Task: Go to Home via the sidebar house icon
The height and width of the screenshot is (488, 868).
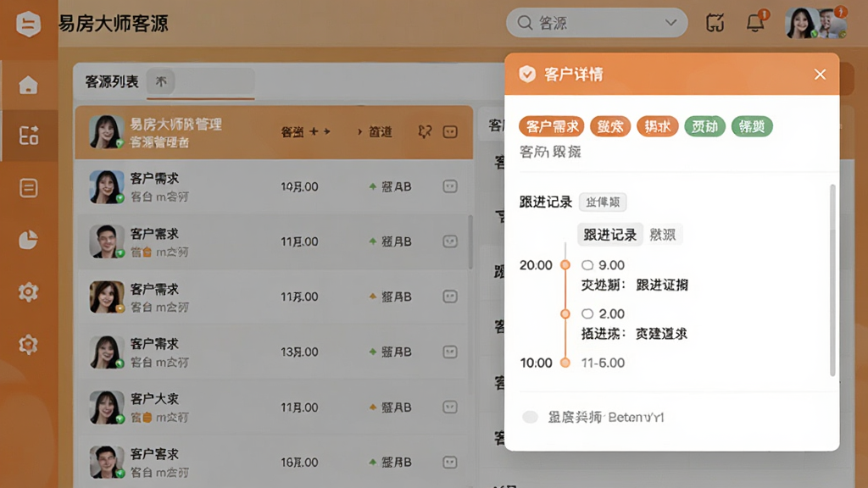Action: coord(28,86)
